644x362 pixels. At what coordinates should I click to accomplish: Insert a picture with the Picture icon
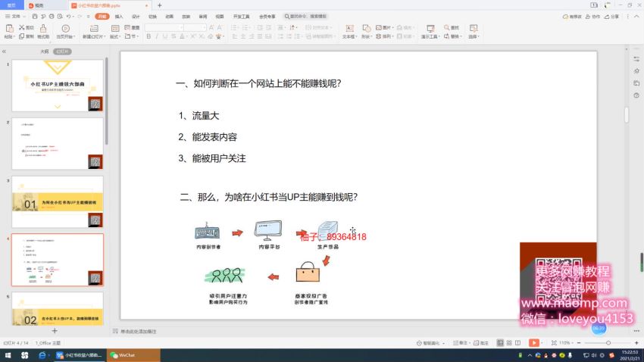pyautogui.click(x=379, y=27)
